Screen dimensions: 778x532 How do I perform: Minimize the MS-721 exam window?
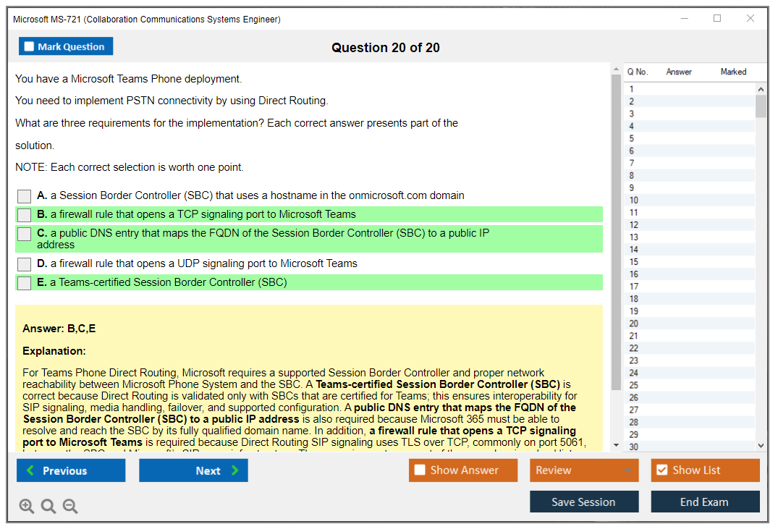(x=684, y=18)
